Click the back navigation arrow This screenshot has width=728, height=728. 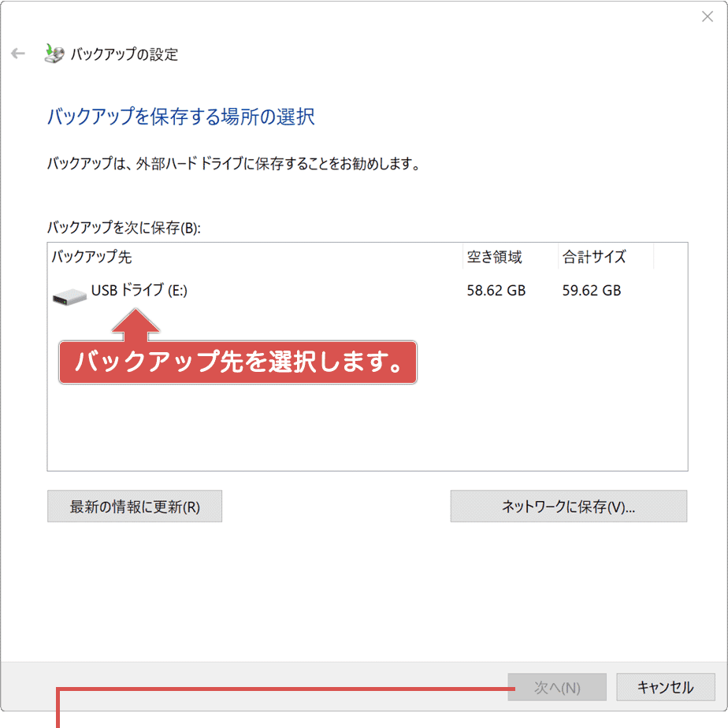[17, 54]
